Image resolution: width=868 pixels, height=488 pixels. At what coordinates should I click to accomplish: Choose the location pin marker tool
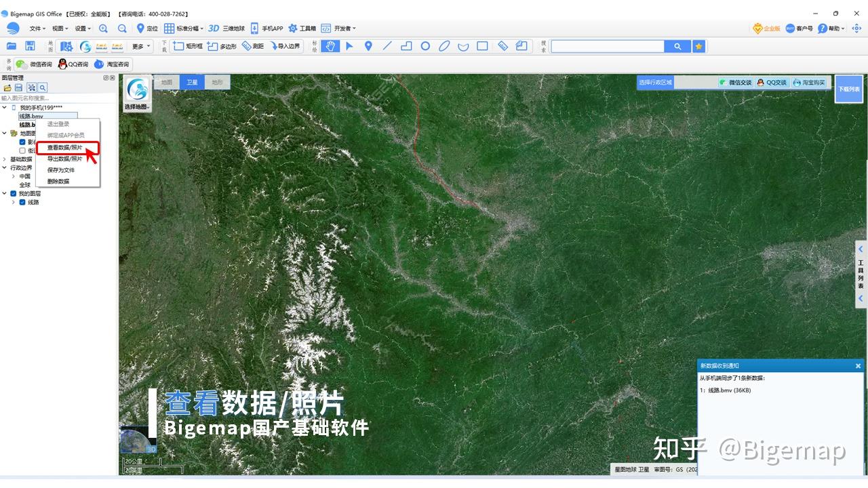pos(368,46)
